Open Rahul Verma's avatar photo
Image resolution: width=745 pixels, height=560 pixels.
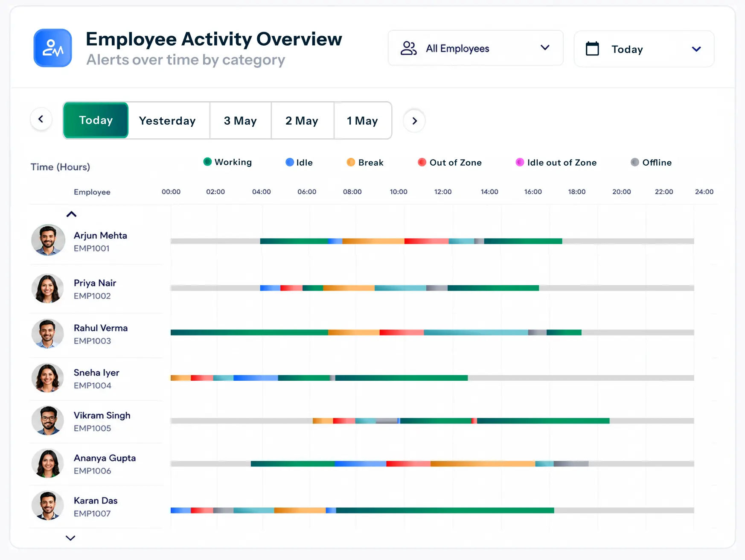(x=48, y=334)
